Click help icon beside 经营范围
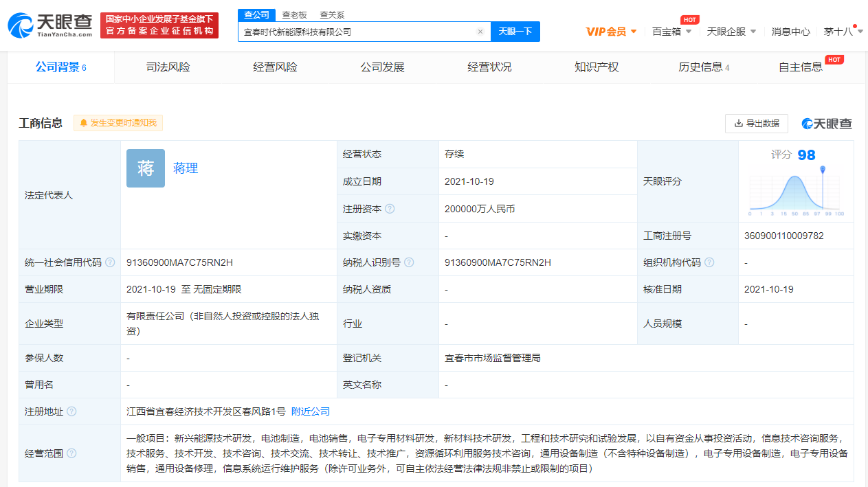This screenshot has width=868, height=487. 71,453
